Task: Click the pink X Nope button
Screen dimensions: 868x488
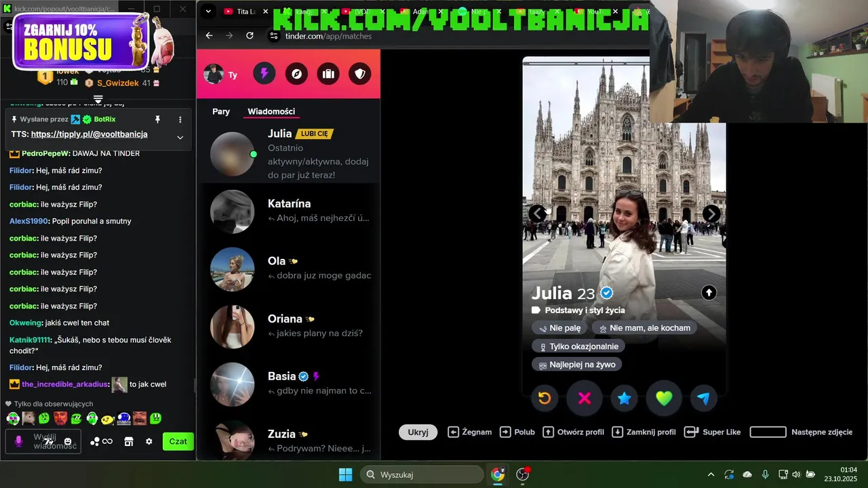Action: [x=585, y=399]
